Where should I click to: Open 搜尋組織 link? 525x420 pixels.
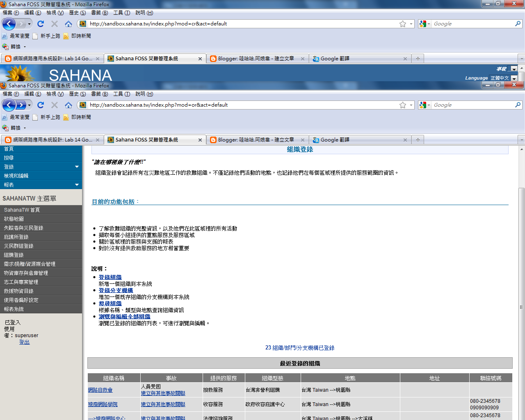click(110, 304)
